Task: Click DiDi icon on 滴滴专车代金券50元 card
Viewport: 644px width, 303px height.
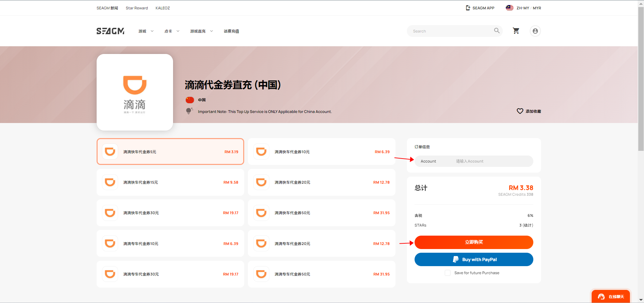Action: [261, 274]
